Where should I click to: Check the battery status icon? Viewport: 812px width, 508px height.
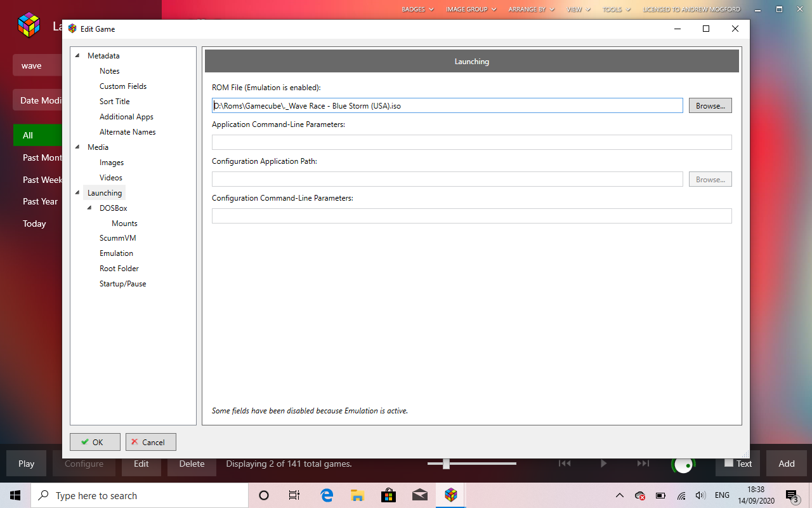[x=660, y=495]
